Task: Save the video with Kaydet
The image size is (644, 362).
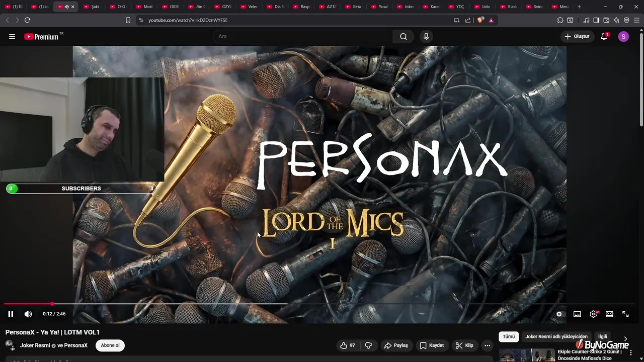Action: [432, 345]
